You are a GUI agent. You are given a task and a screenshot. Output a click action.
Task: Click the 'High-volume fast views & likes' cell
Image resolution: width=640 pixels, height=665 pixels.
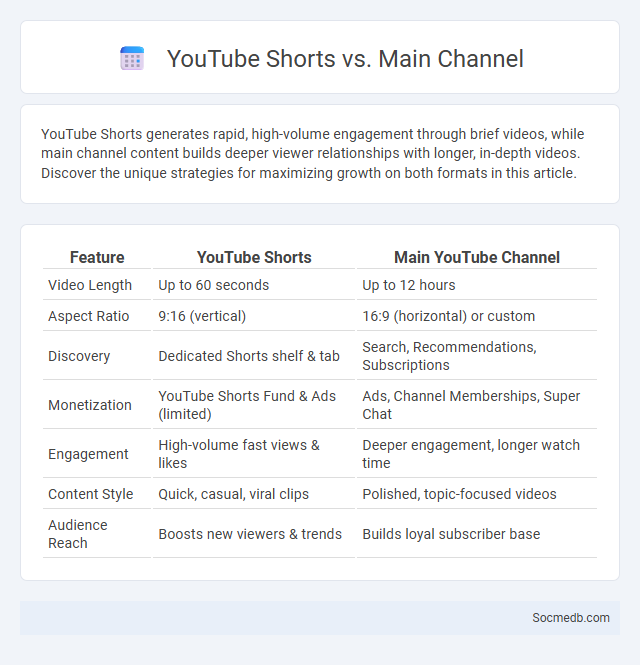(x=254, y=454)
